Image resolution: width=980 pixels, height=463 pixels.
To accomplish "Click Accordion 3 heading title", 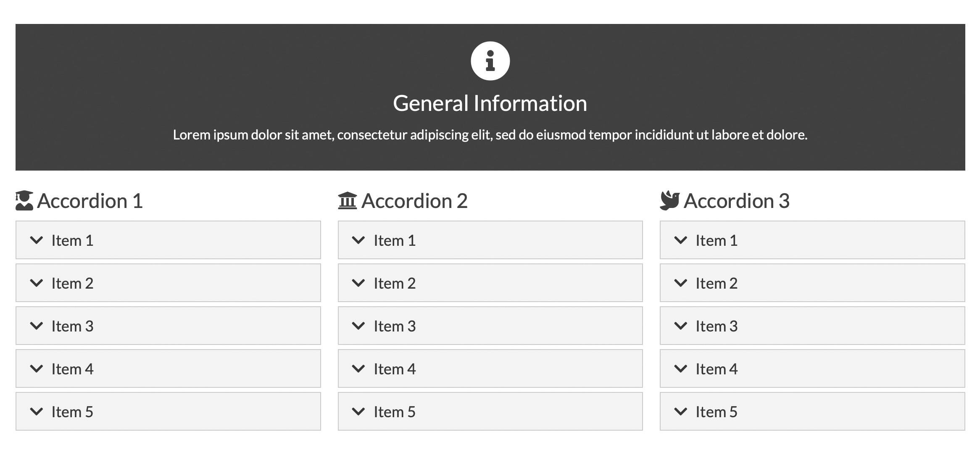I will (x=736, y=201).
